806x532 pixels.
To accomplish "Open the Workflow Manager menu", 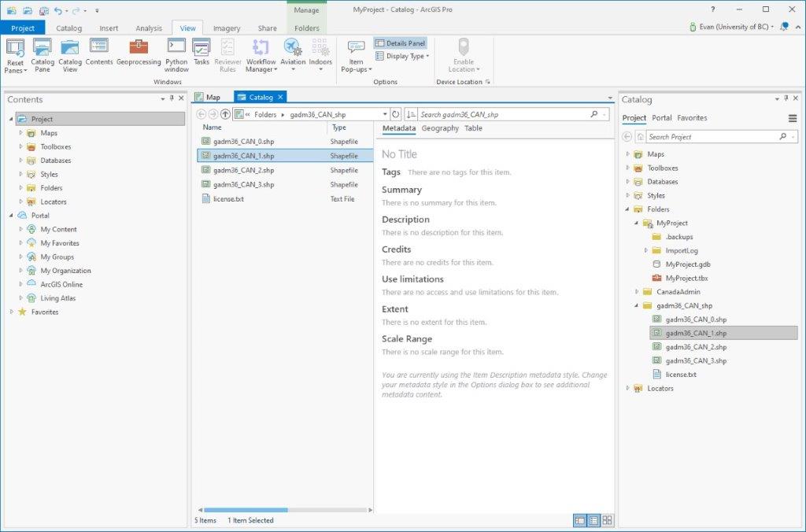I will (261, 56).
